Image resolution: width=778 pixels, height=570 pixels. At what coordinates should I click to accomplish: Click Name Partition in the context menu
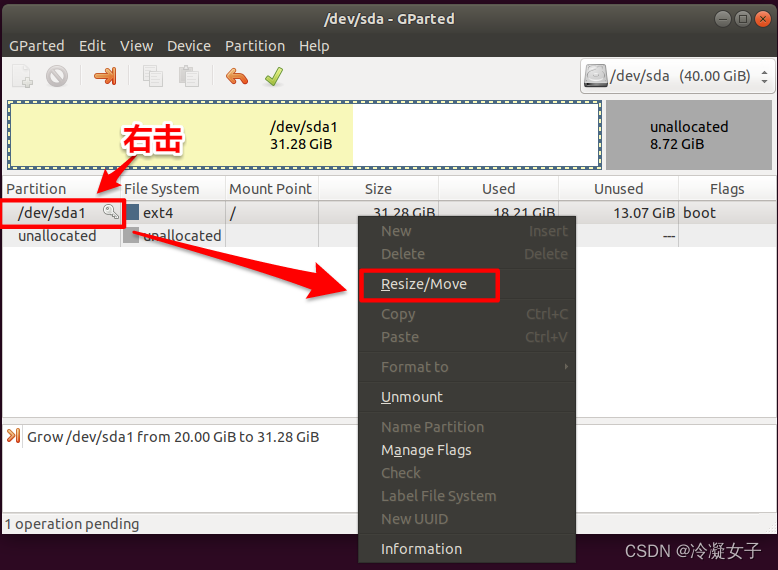[x=467, y=427]
